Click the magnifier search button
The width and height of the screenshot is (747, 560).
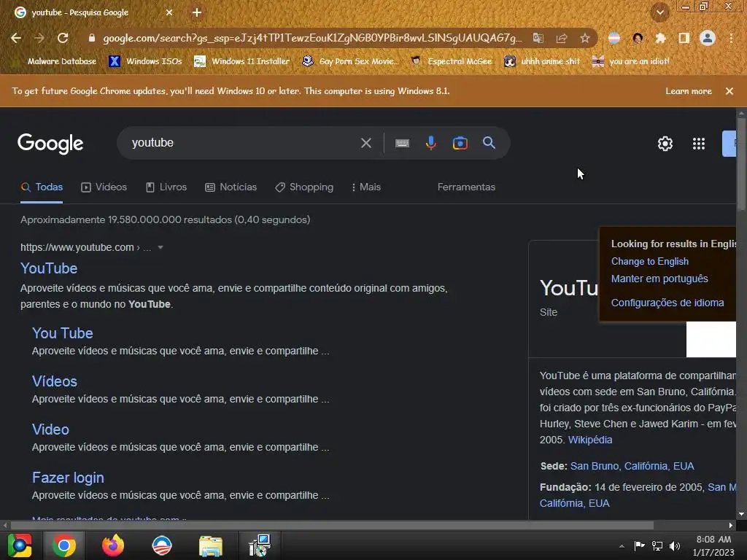click(489, 143)
